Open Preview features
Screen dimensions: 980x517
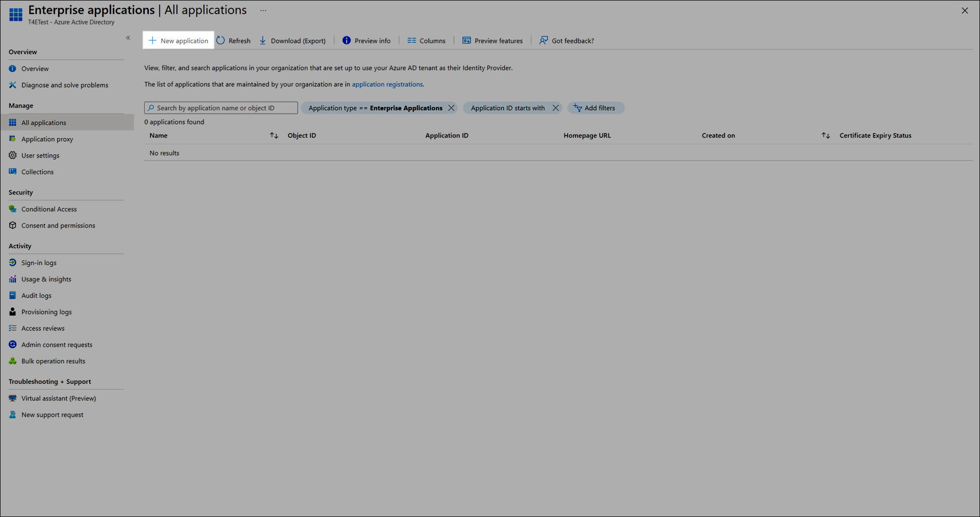(492, 40)
